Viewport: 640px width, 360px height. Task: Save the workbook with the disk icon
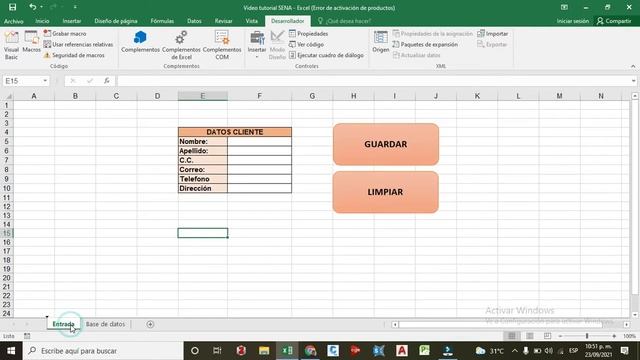pyautogui.click(x=13, y=7)
